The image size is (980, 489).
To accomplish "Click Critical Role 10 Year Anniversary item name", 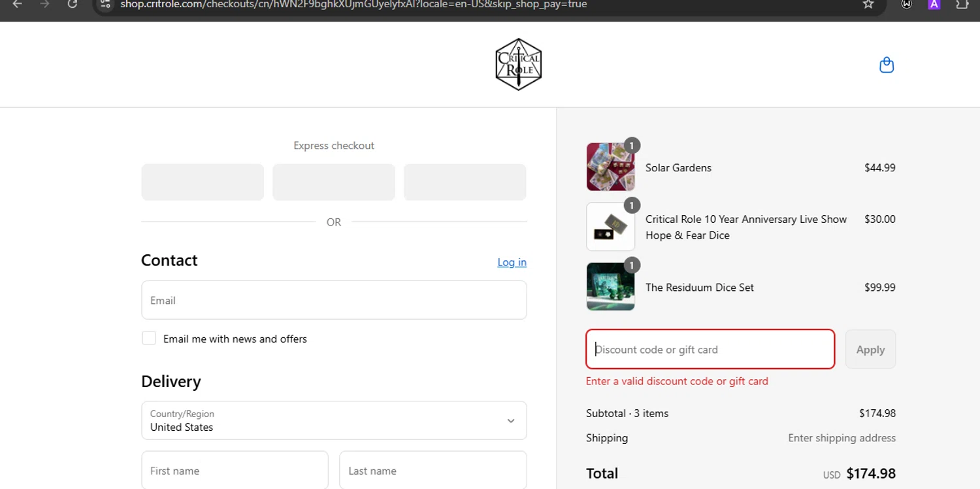I will [746, 227].
